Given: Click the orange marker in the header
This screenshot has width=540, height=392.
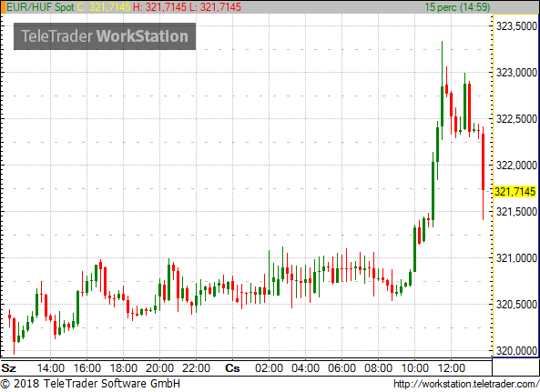Looking at the screenshot, I should coord(3,7).
